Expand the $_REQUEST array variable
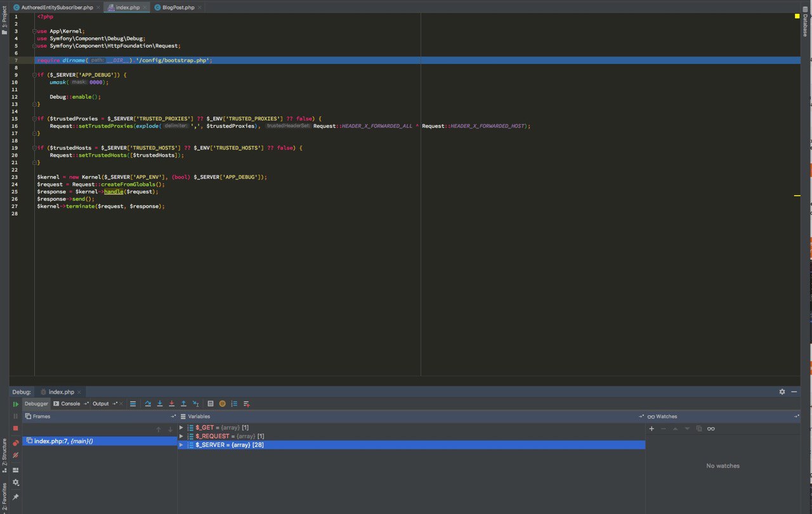The height and width of the screenshot is (514, 812). point(181,436)
